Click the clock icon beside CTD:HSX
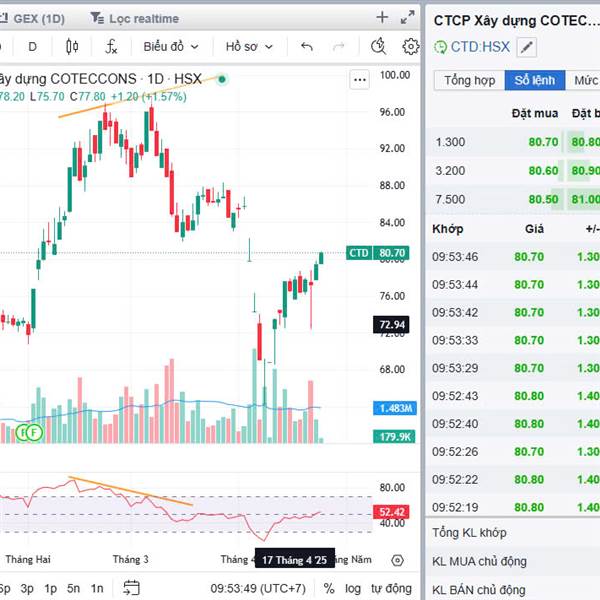The height and width of the screenshot is (600, 600). [440, 47]
